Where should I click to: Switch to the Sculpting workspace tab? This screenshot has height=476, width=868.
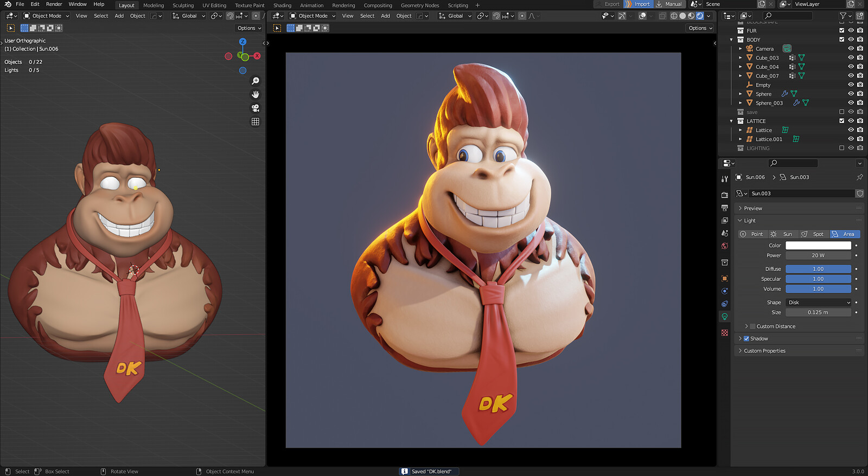183,5
